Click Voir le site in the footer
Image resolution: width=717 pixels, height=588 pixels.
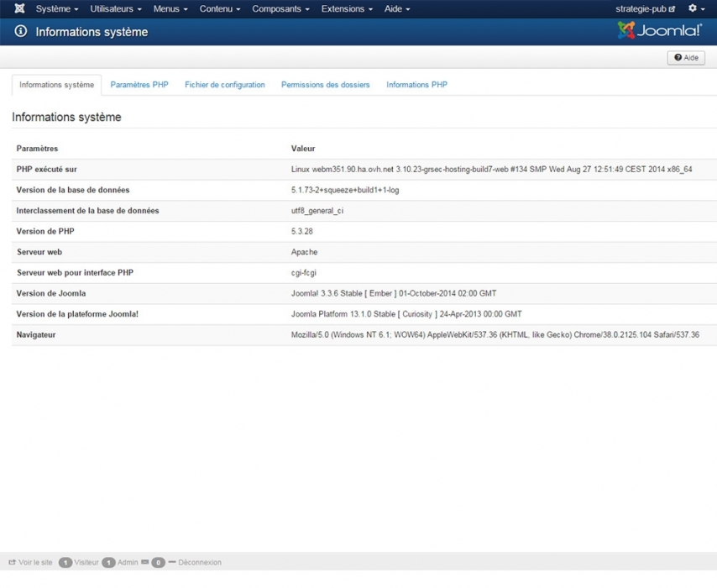pyautogui.click(x=30, y=562)
